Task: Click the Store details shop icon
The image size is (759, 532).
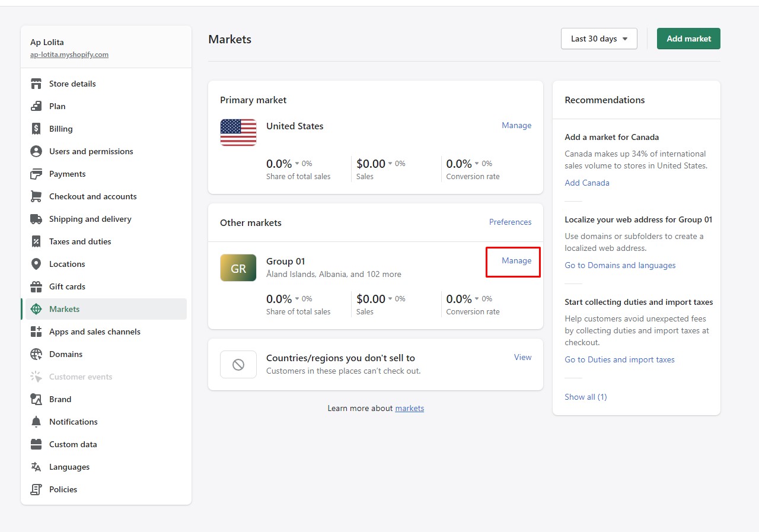Action: point(36,84)
